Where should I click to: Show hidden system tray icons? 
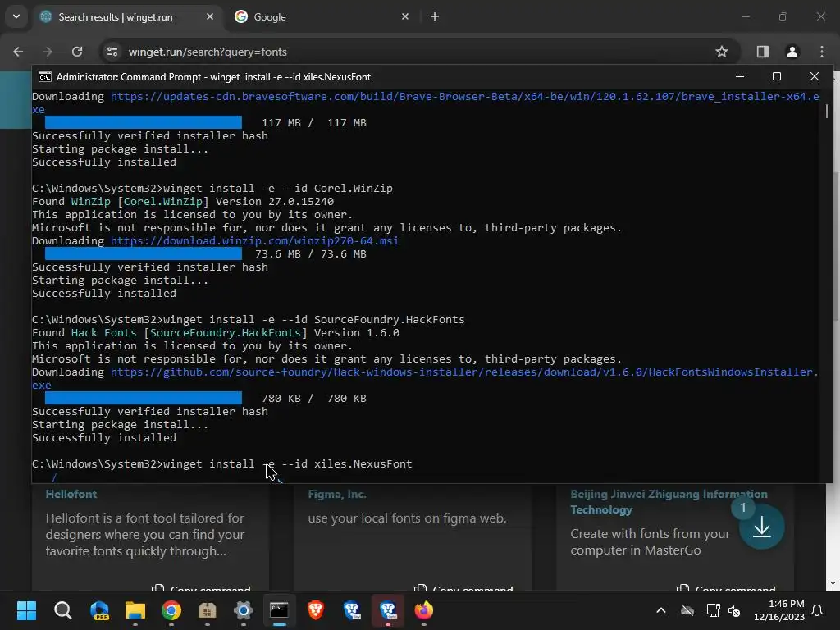[x=661, y=610]
